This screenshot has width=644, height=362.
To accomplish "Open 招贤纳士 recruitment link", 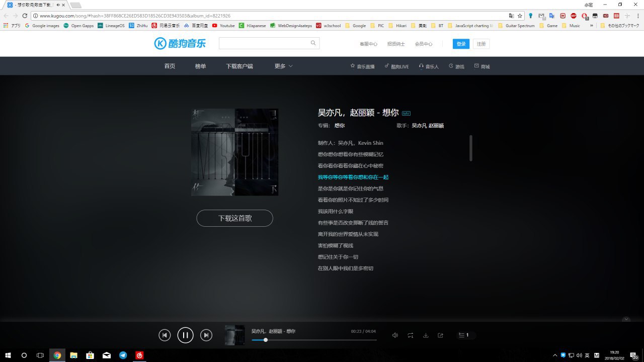I will click(x=396, y=44).
